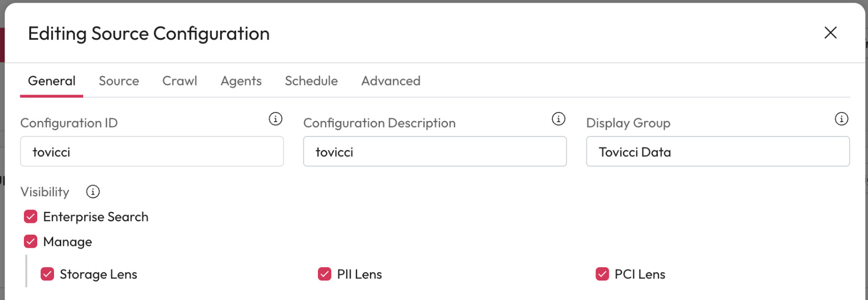This screenshot has width=868, height=300.
Task: Disable the Storage Lens checkbox
Action: point(47,274)
